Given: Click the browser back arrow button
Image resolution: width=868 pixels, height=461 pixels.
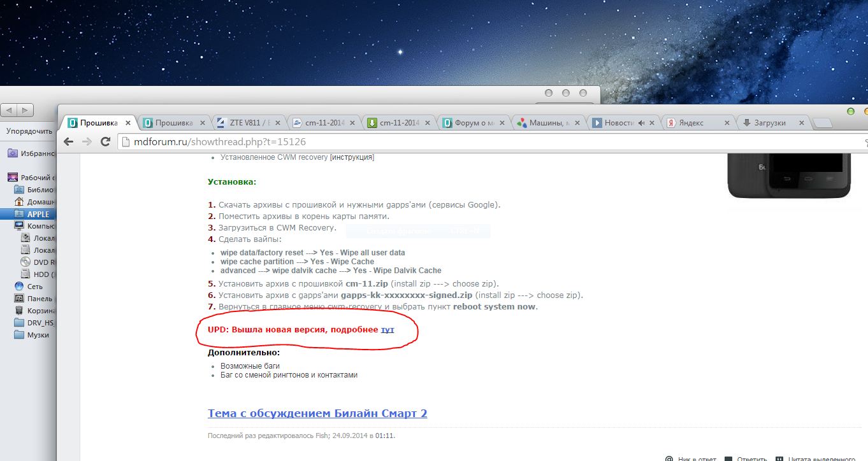Looking at the screenshot, I should [x=68, y=141].
